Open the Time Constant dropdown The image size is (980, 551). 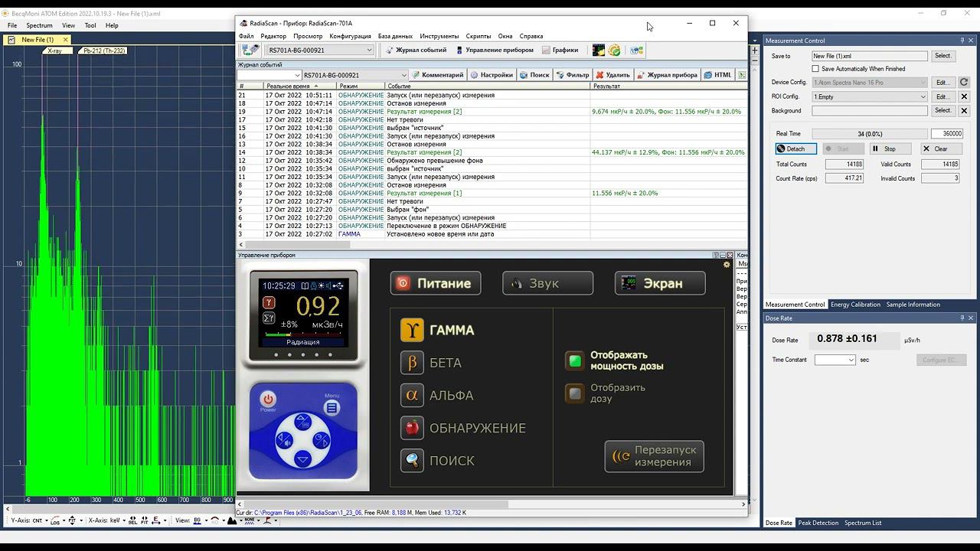click(x=835, y=360)
